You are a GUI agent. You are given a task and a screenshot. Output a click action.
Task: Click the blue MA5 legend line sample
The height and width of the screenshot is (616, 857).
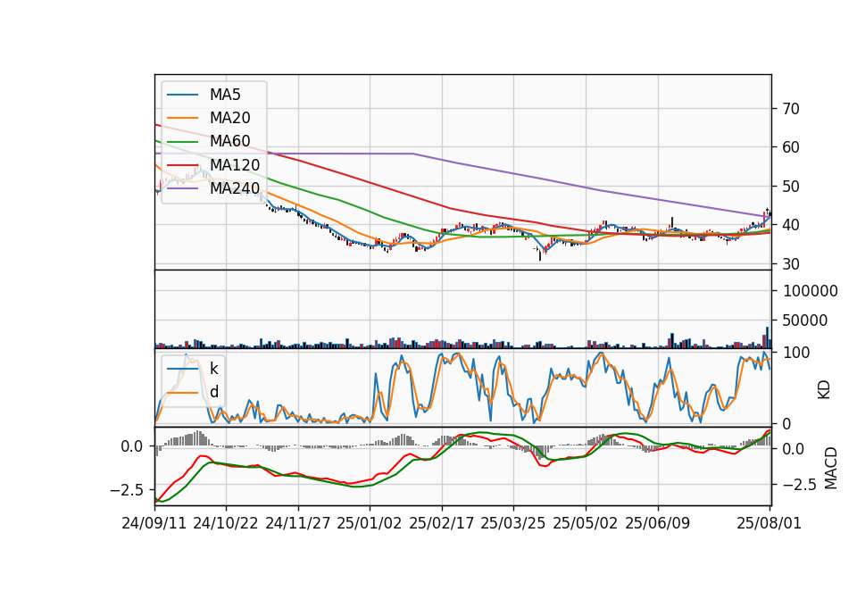point(182,95)
